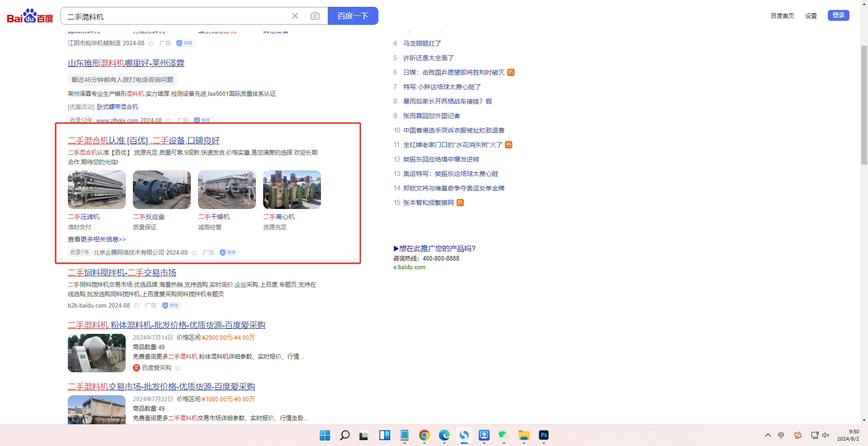Show hidden system tray icons chevron
Screen dimensions: 868x446
(768, 435)
